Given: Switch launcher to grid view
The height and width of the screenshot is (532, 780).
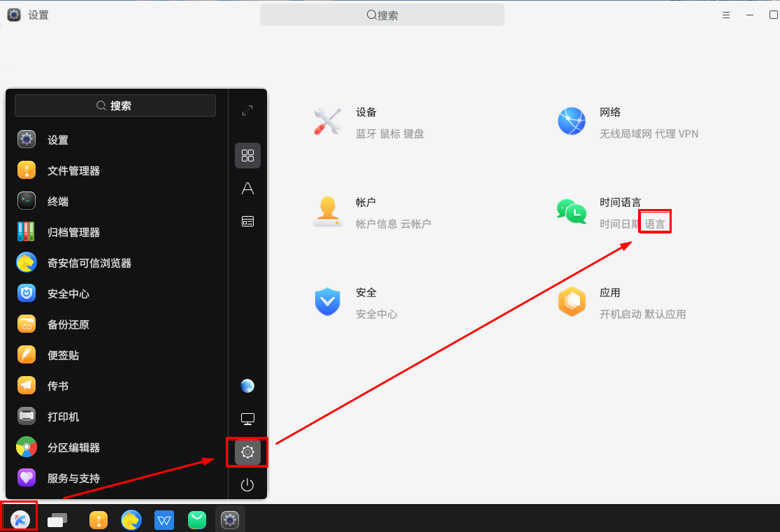Looking at the screenshot, I should (247, 155).
